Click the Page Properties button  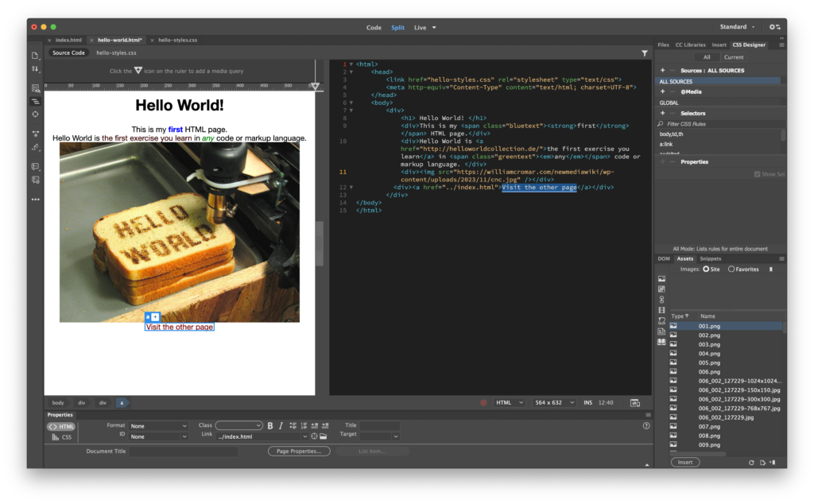[299, 452]
